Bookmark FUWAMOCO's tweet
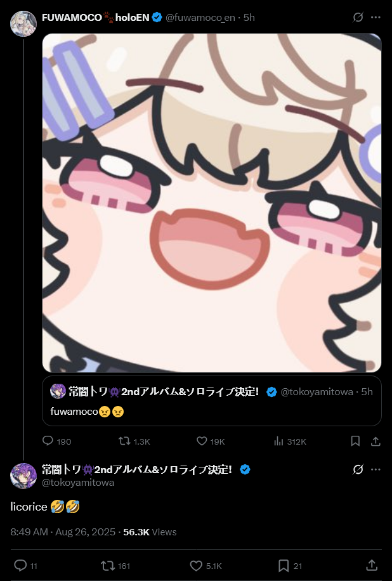Image resolution: width=392 pixels, height=581 pixels. pyautogui.click(x=355, y=441)
